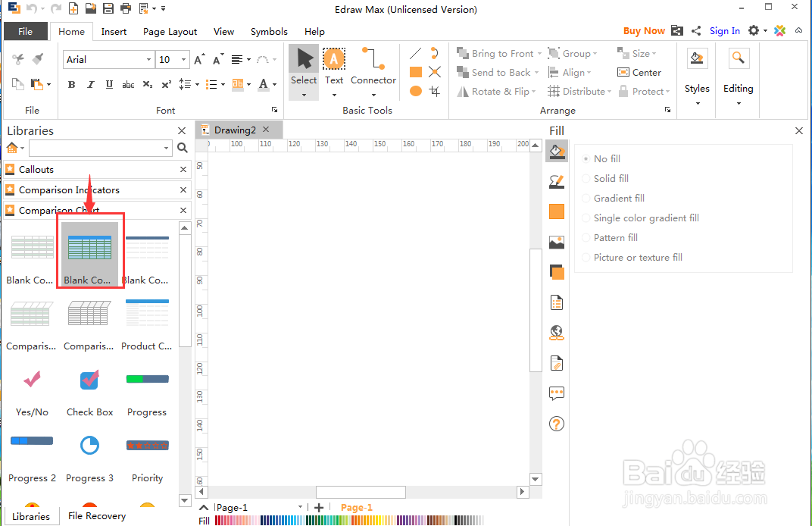Screen dimensions: 812x526
Task: Select Picture or texture fill
Action: point(632,257)
